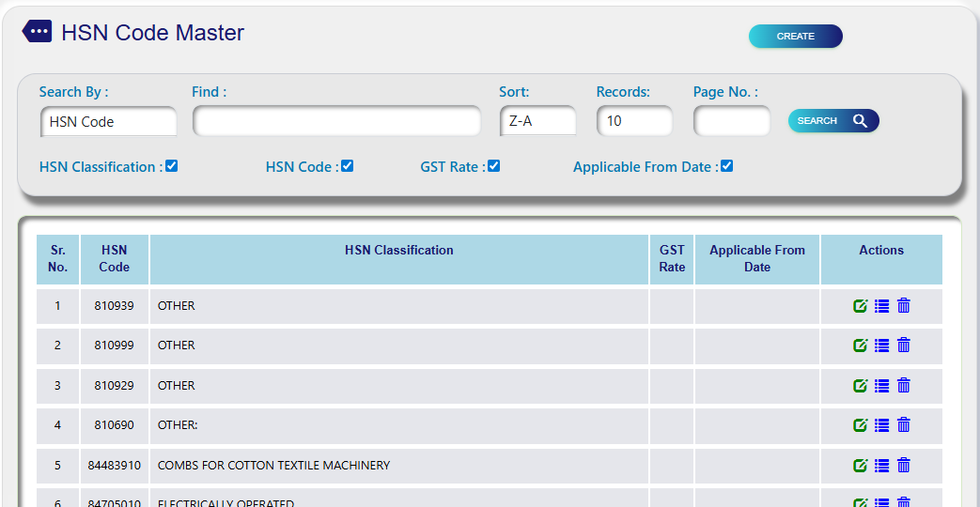Open the Sort order Z-A dropdown

pyautogui.click(x=537, y=121)
